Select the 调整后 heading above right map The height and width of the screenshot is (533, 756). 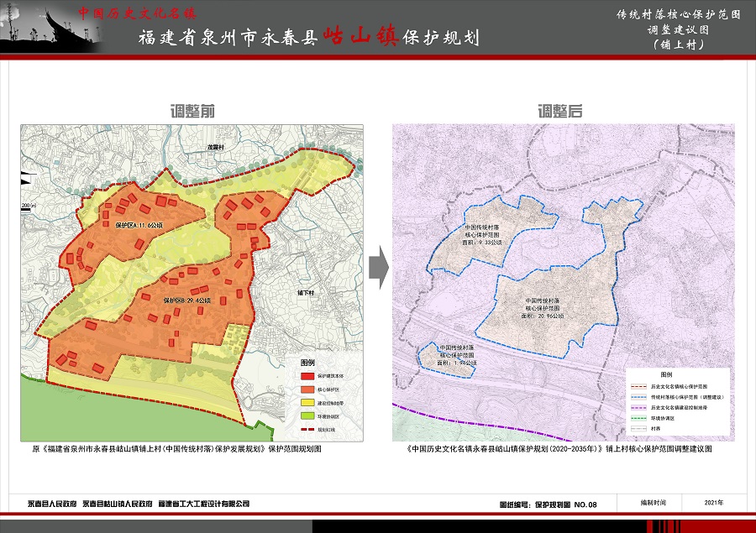(560, 112)
